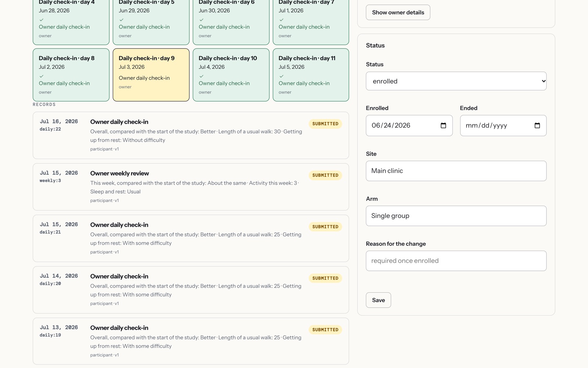Image resolution: width=588 pixels, height=368 pixels.
Task: Click SUBMITTED badge on daily:21 record
Action: (x=325, y=227)
